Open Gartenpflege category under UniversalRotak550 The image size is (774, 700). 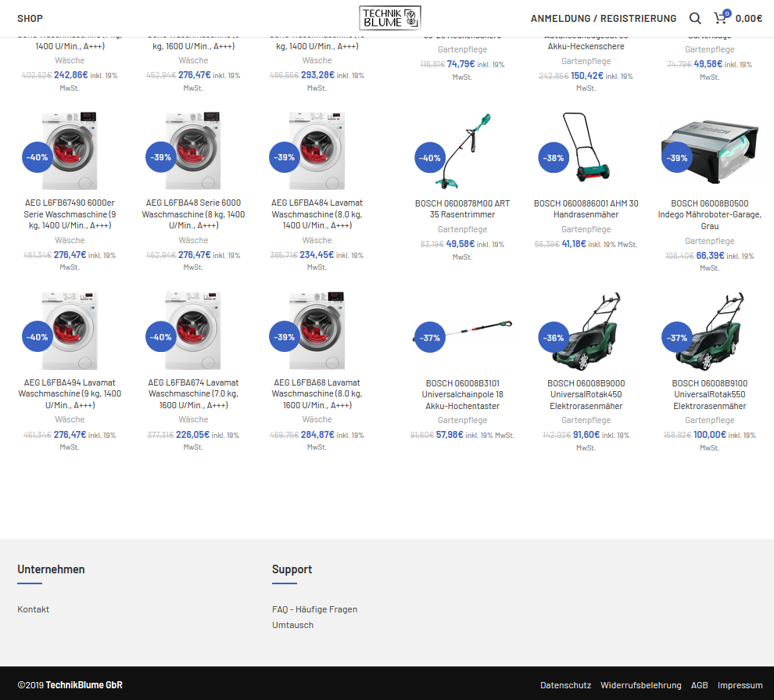click(x=710, y=421)
